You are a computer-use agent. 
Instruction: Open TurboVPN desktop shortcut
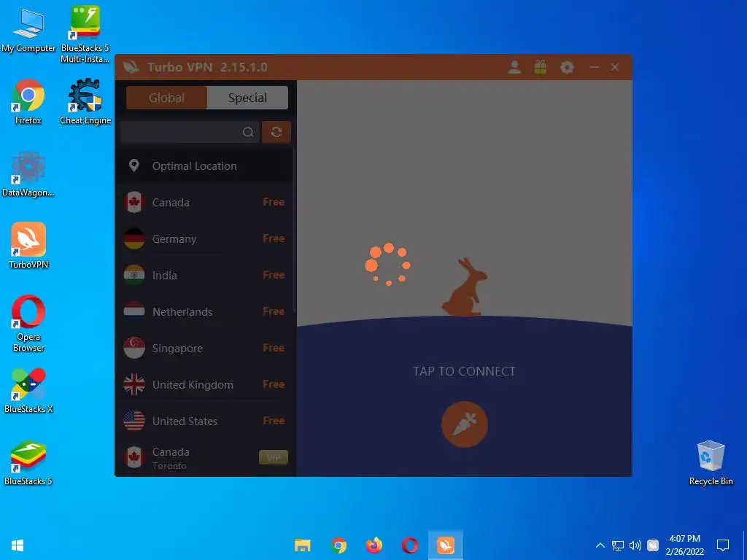(x=28, y=246)
